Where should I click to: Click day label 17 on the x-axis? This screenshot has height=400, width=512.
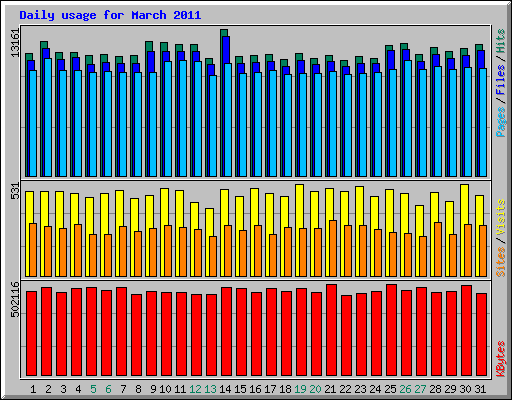(270, 389)
